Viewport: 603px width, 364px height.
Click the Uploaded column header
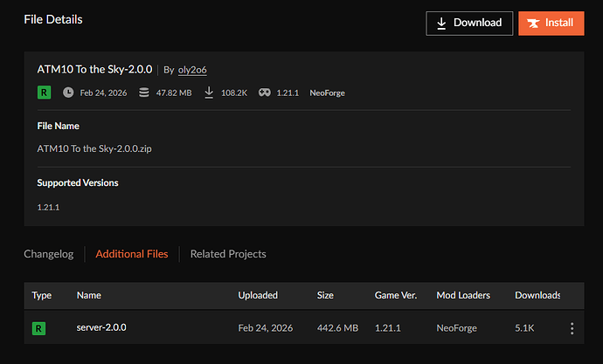click(x=258, y=295)
